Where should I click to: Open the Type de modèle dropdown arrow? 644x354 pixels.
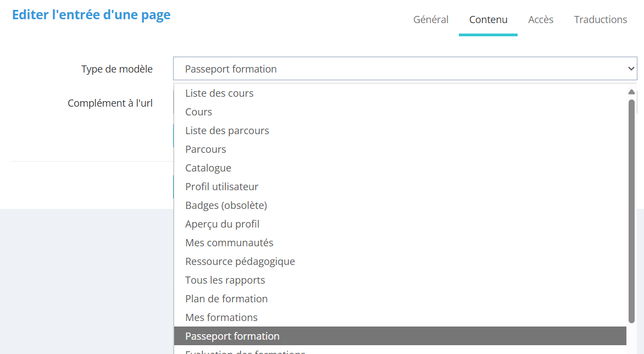[x=630, y=68]
